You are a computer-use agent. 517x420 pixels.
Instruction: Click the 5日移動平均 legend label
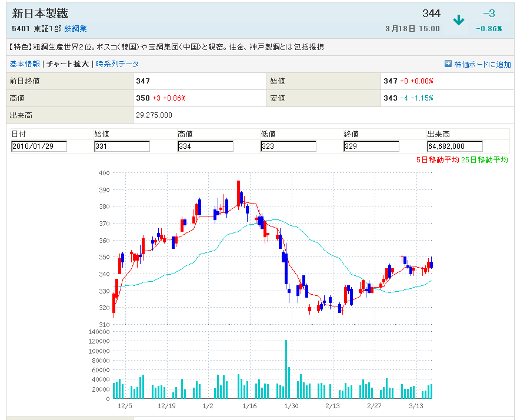(x=438, y=160)
